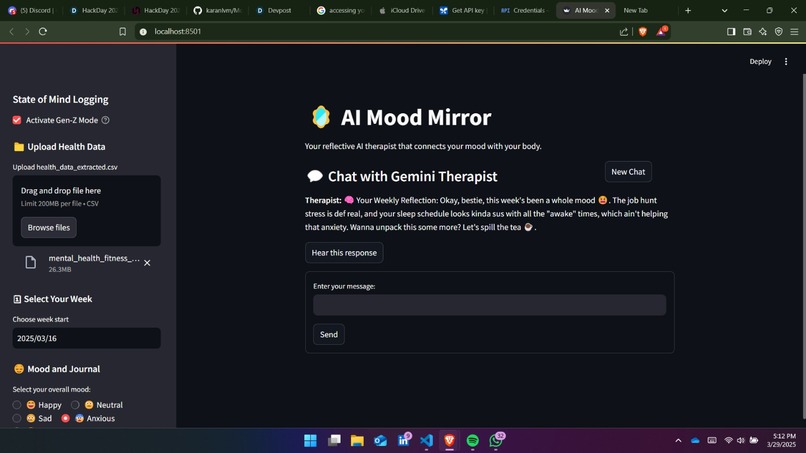Click Hear this response button

click(344, 252)
